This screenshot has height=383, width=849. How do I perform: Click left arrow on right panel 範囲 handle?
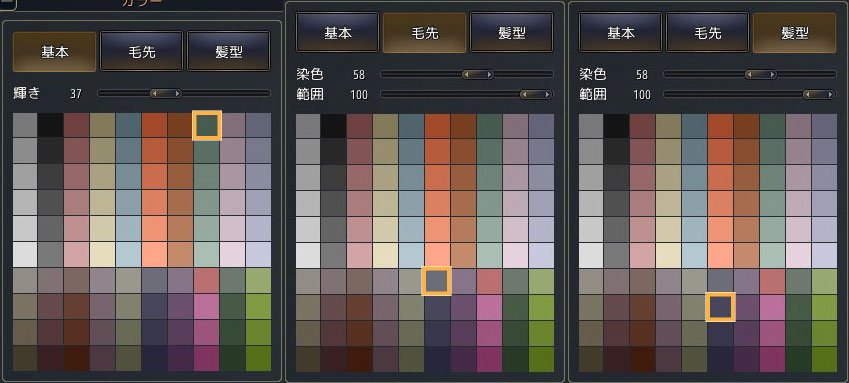click(x=808, y=94)
